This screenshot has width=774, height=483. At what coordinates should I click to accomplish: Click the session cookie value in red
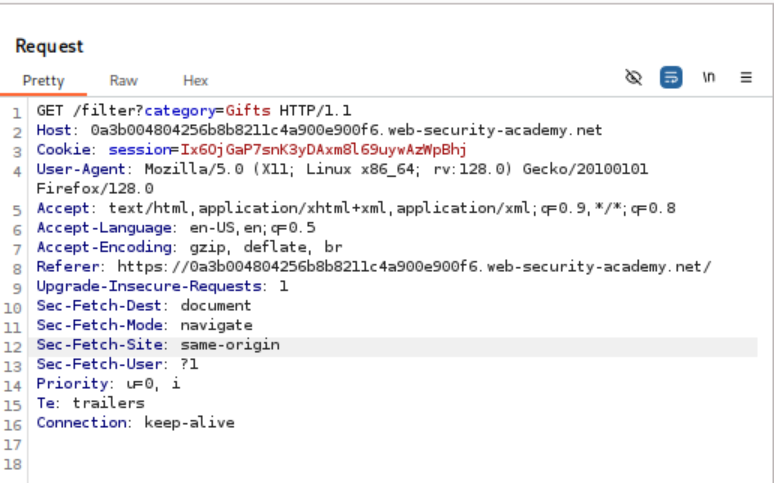click(325, 149)
